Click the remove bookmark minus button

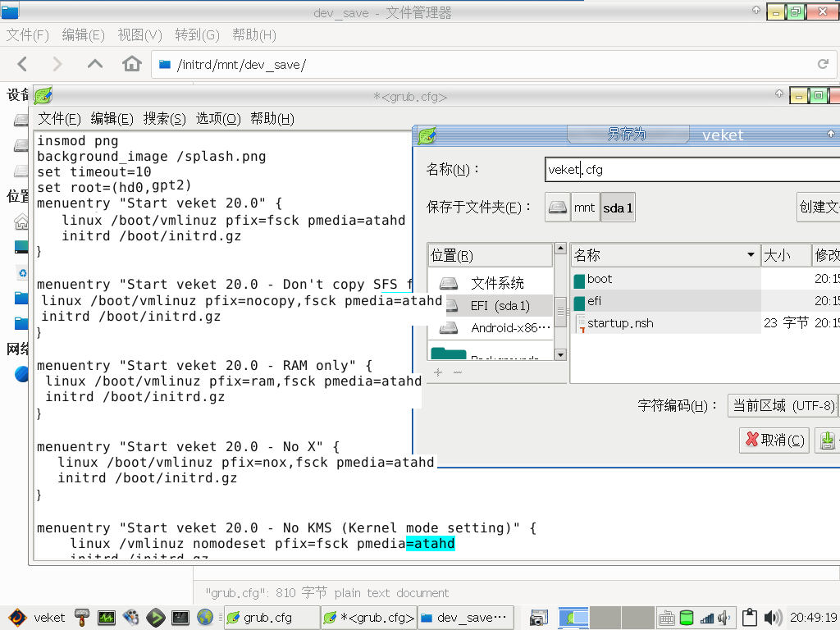click(x=457, y=372)
